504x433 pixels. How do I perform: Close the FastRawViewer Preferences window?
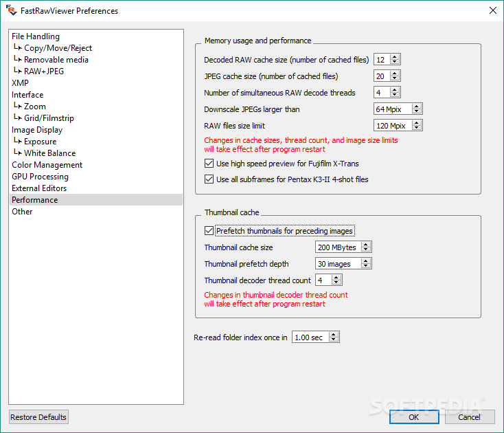coord(493,10)
